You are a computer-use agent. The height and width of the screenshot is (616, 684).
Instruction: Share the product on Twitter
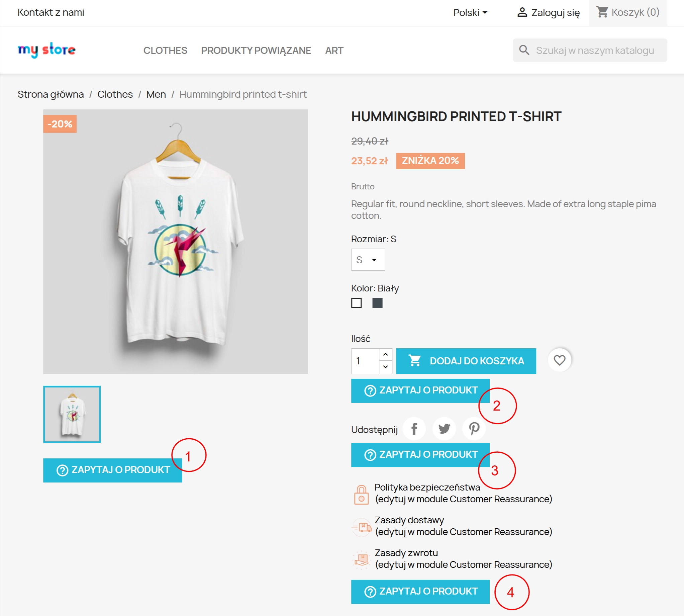click(444, 429)
